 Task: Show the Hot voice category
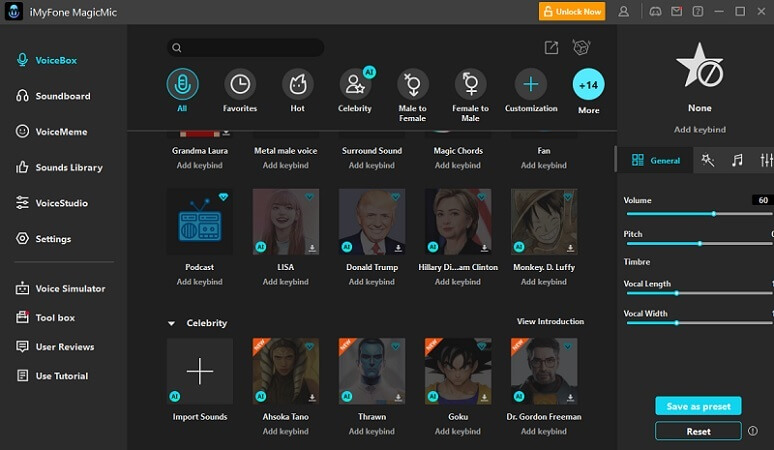point(298,90)
